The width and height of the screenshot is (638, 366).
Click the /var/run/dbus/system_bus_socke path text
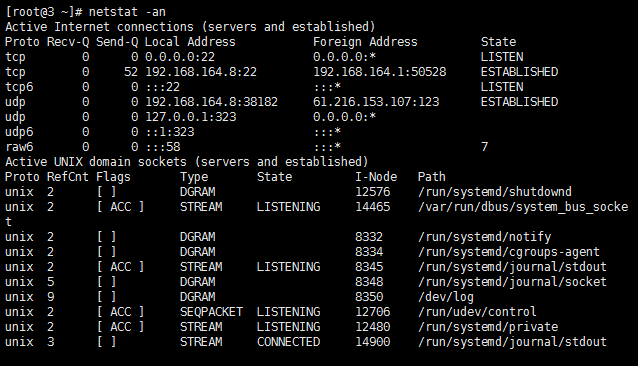pyautogui.click(x=523, y=207)
